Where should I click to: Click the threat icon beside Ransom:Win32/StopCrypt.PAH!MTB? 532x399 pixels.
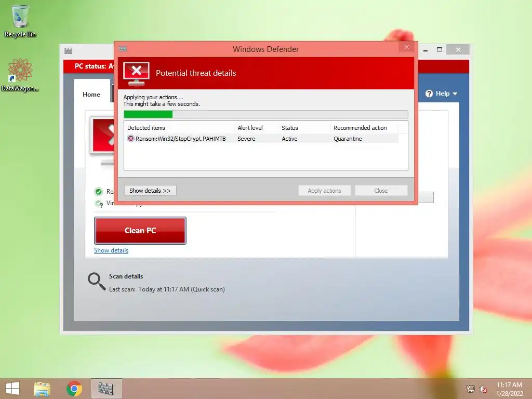pos(130,138)
